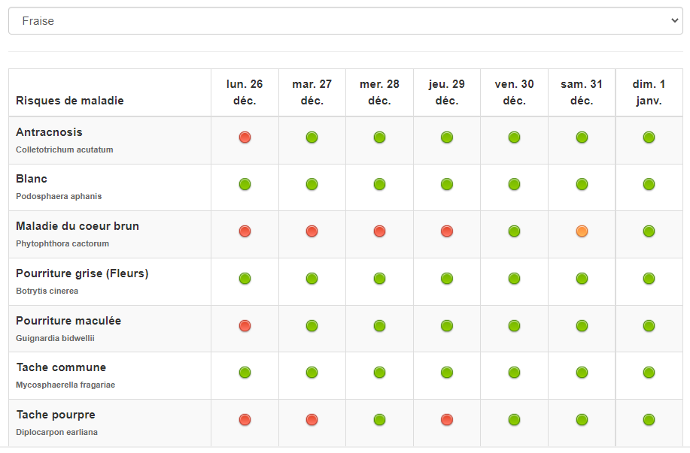Click green Antracnosis dot on jeu. 29
Viewport: 690px width, 453px height.
click(x=447, y=137)
